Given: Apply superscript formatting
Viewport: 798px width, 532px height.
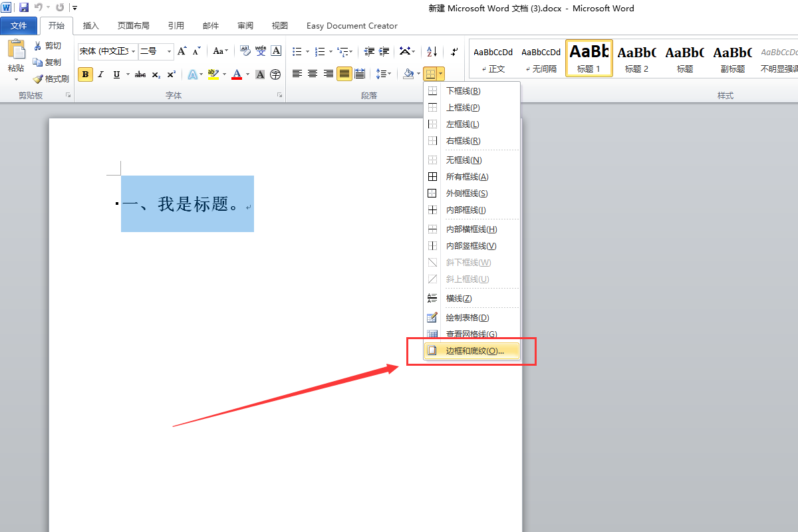Looking at the screenshot, I should 171,74.
